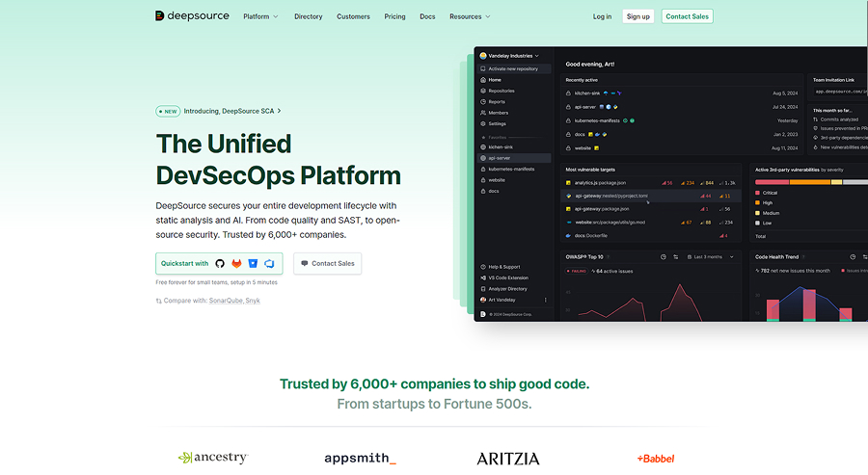Start quickstart with the GitLab icon
Image resolution: width=868 pixels, height=475 pixels.
point(236,264)
